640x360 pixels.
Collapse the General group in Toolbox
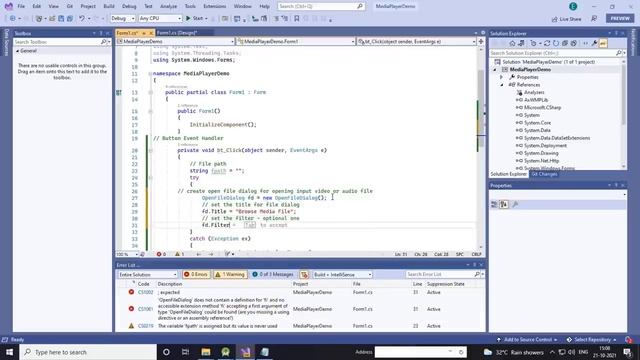18,51
